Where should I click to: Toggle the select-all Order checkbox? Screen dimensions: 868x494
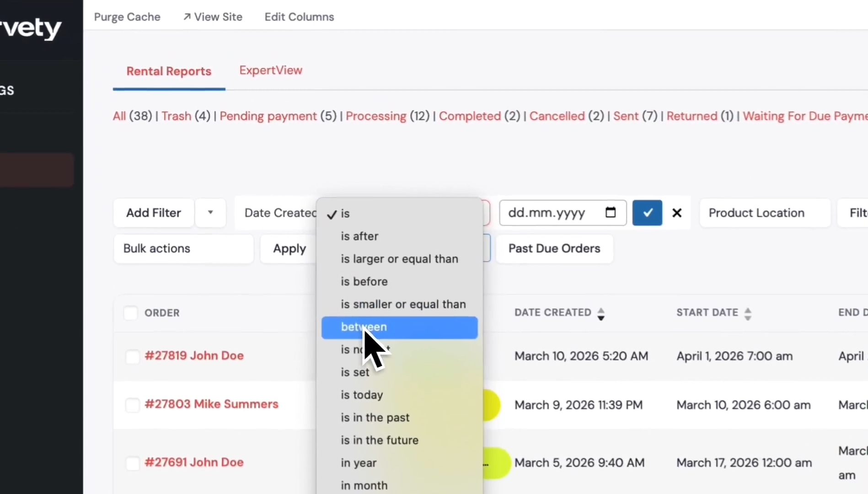click(130, 313)
